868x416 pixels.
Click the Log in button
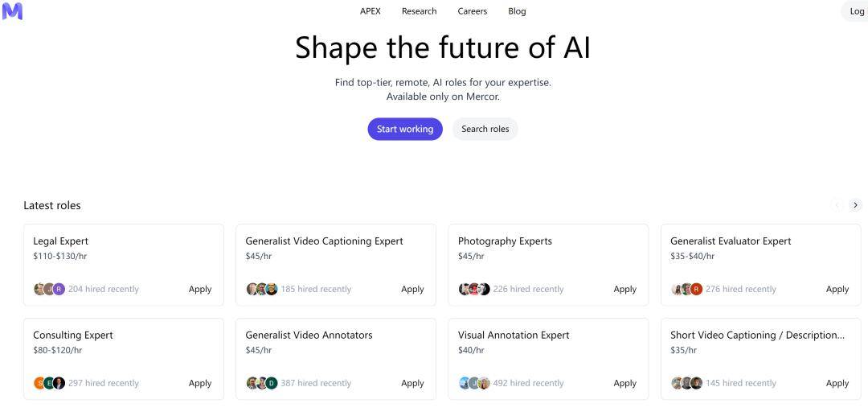[857, 11]
